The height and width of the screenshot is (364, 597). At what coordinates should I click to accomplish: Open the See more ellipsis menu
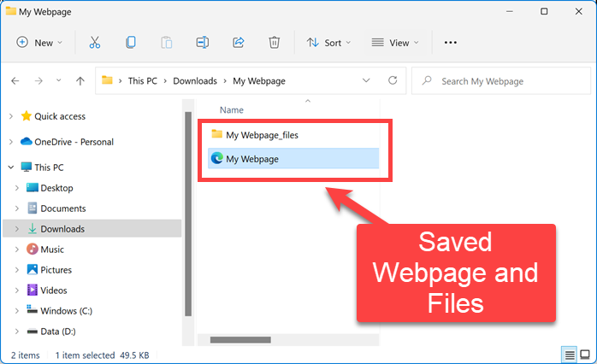coord(451,42)
